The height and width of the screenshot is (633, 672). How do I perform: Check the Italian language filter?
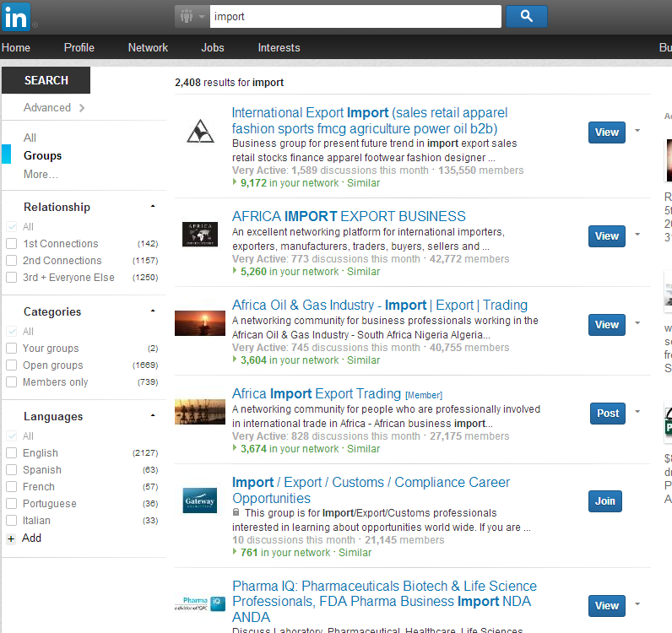(12, 521)
